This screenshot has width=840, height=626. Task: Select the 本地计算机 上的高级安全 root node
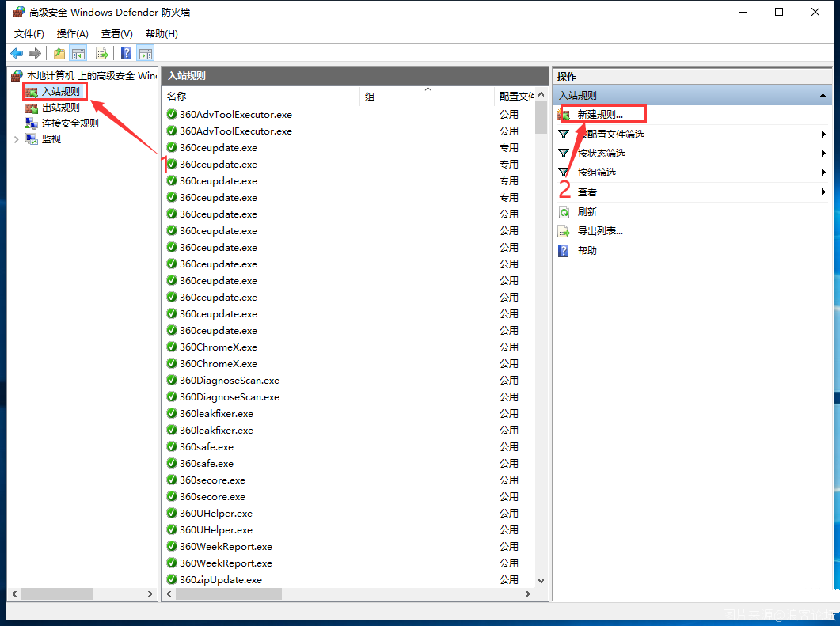[91, 75]
